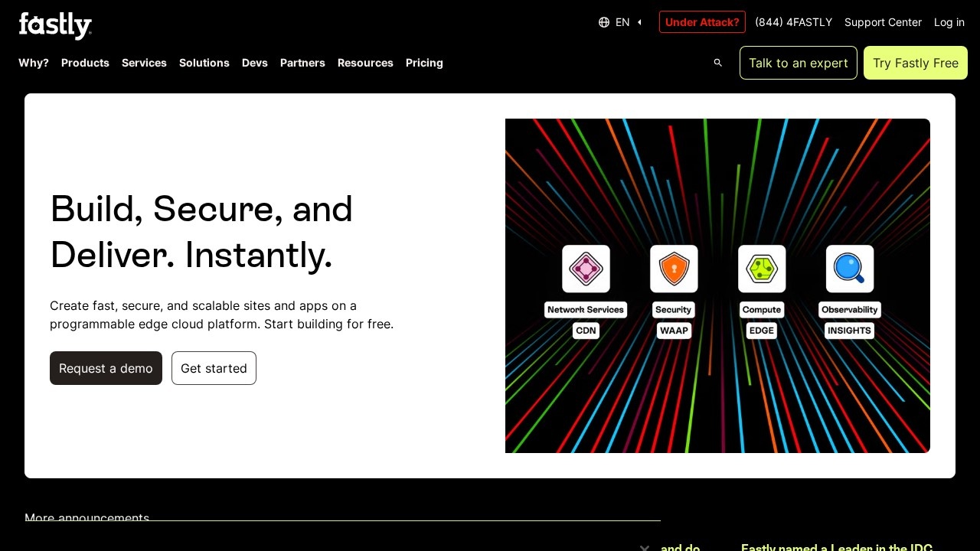Image resolution: width=980 pixels, height=551 pixels.
Task: Click the orange Security shield icon
Action: point(674,269)
